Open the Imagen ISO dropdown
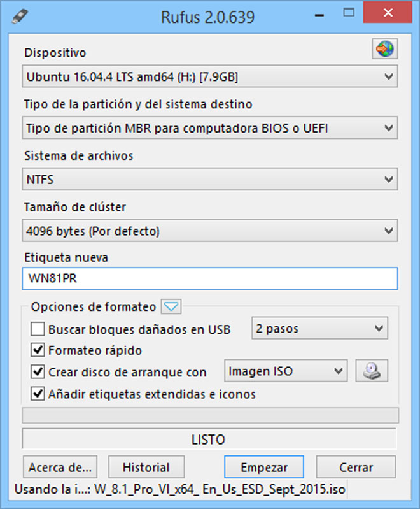420x509 pixels. coord(286,371)
